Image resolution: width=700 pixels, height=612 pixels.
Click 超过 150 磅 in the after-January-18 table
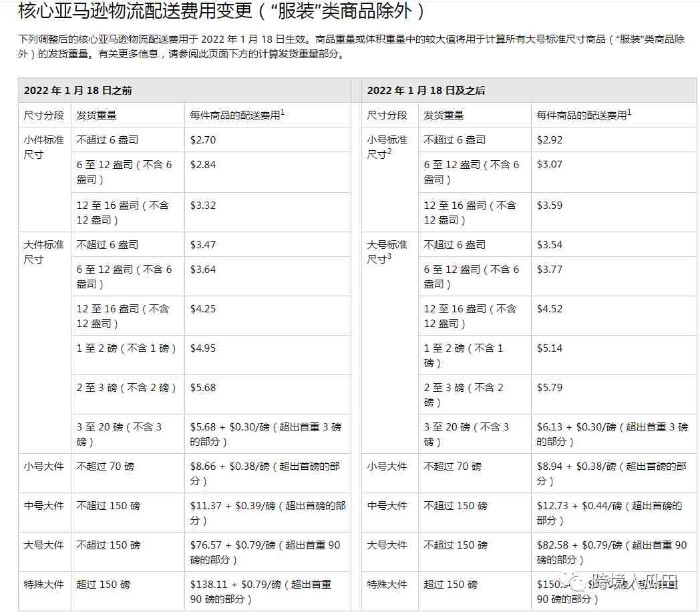coord(450,584)
